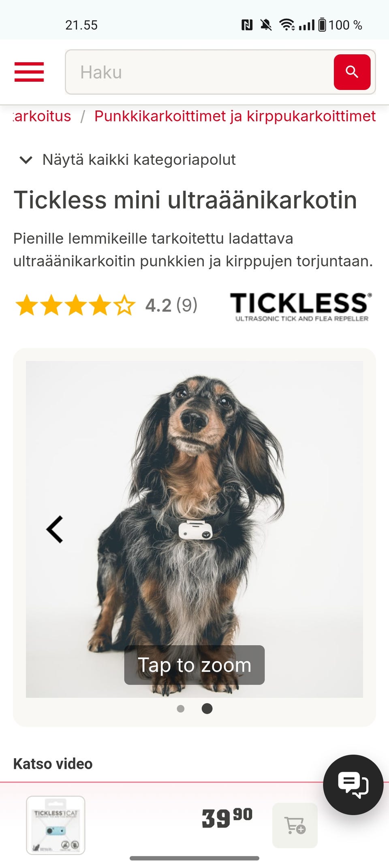
Task: Click the review count (9)
Action: click(187, 305)
